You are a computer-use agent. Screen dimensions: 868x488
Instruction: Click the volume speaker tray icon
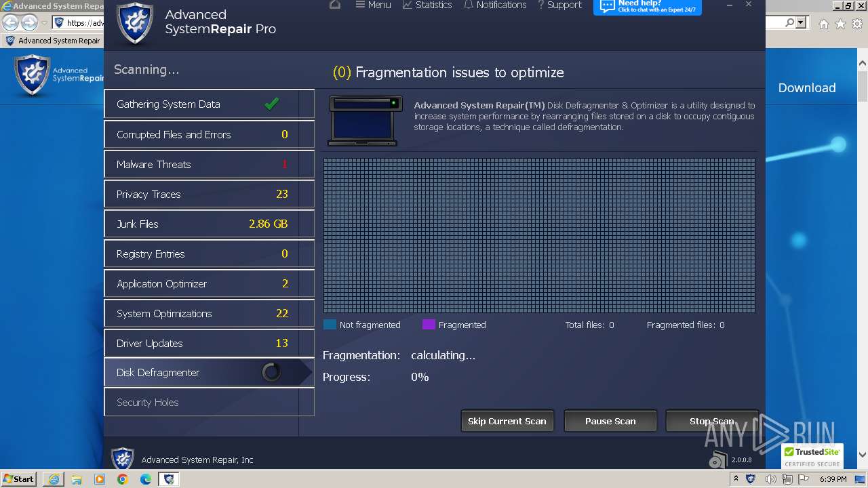coord(770,479)
